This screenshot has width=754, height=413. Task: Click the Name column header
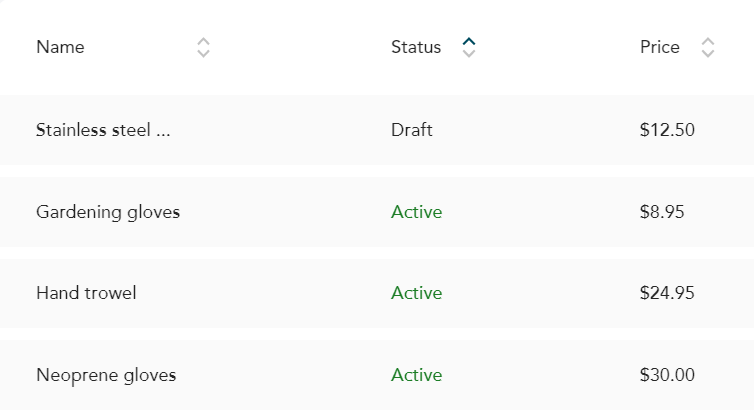click(60, 47)
